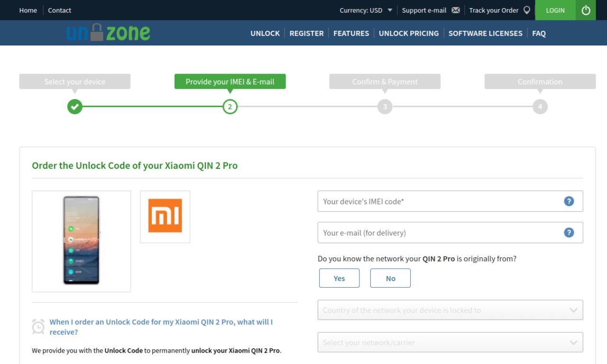The image size is (607, 364).
Task: Open FAQ in the navigation bar
Action: 539,33
